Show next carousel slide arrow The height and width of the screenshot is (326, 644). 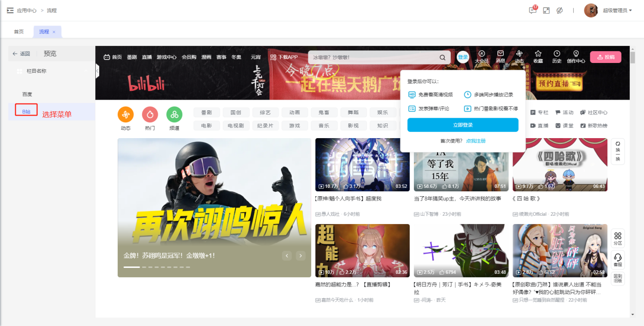coord(301,256)
